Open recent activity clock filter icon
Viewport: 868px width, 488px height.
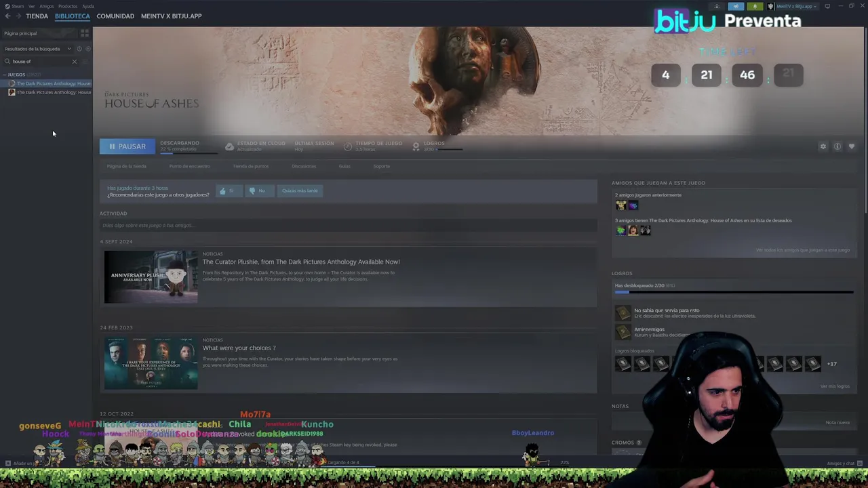[79, 49]
